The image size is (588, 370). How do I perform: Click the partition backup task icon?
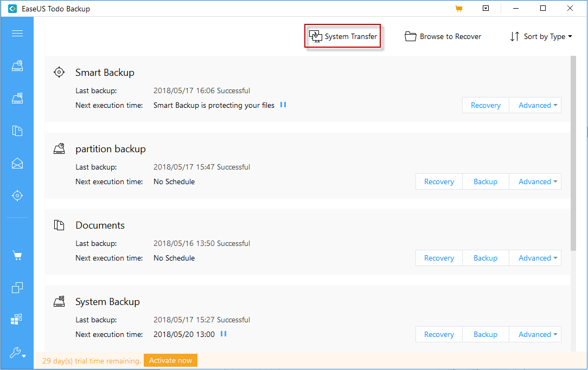click(59, 148)
